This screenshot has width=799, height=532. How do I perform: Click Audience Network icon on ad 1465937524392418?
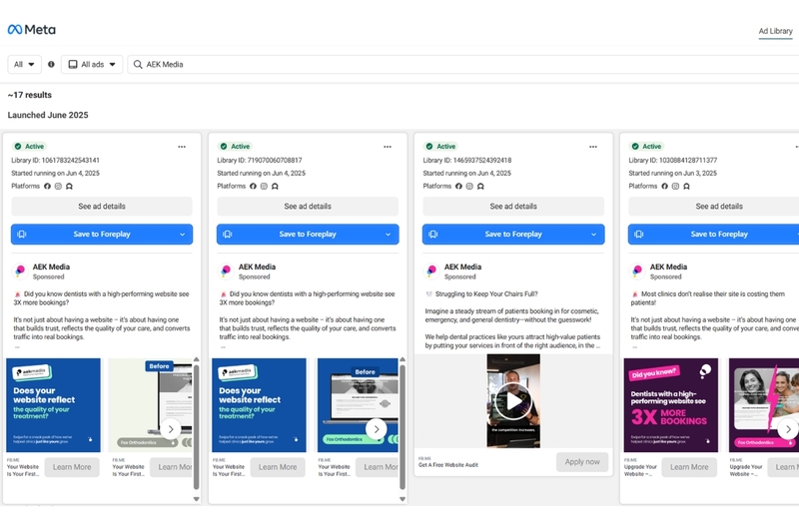click(x=481, y=186)
